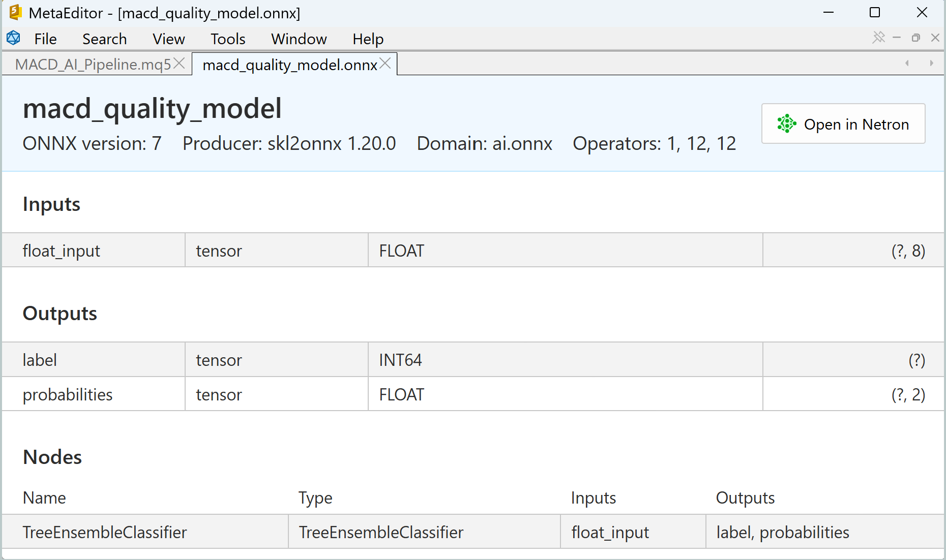Click the 'Domain: ai.onnx' text

484,143
